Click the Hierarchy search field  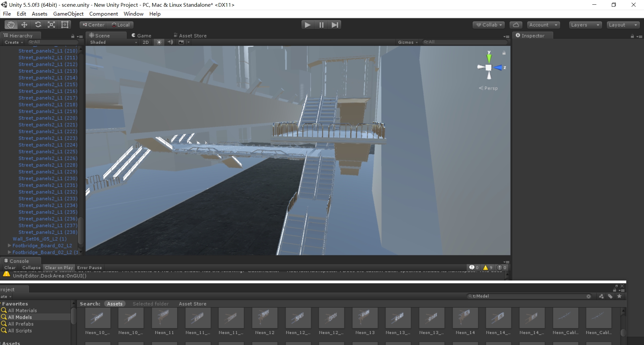point(53,42)
